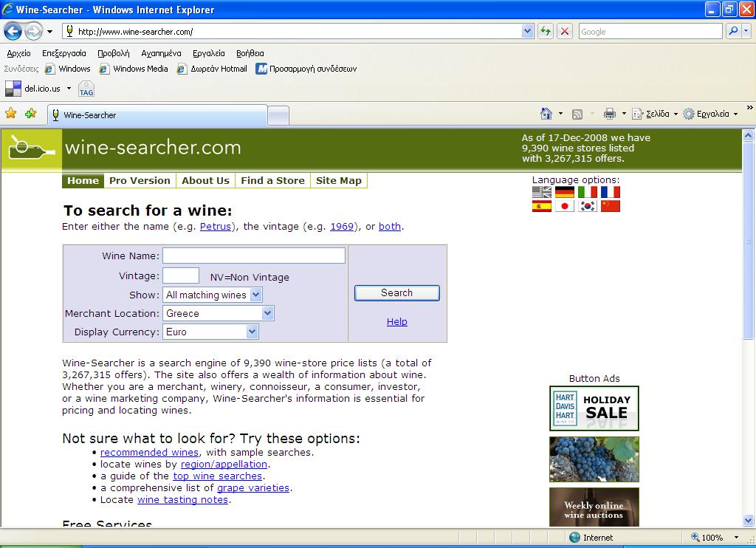
Task: Open the search provider options dropdown
Action: tap(746, 31)
